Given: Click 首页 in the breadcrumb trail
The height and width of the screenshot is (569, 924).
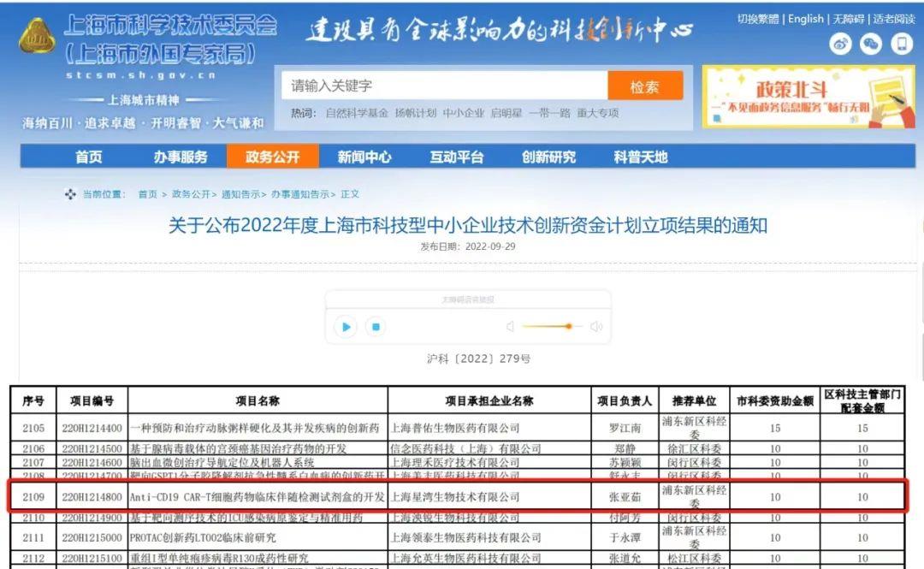Looking at the screenshot, I should [x=148, y=194].
